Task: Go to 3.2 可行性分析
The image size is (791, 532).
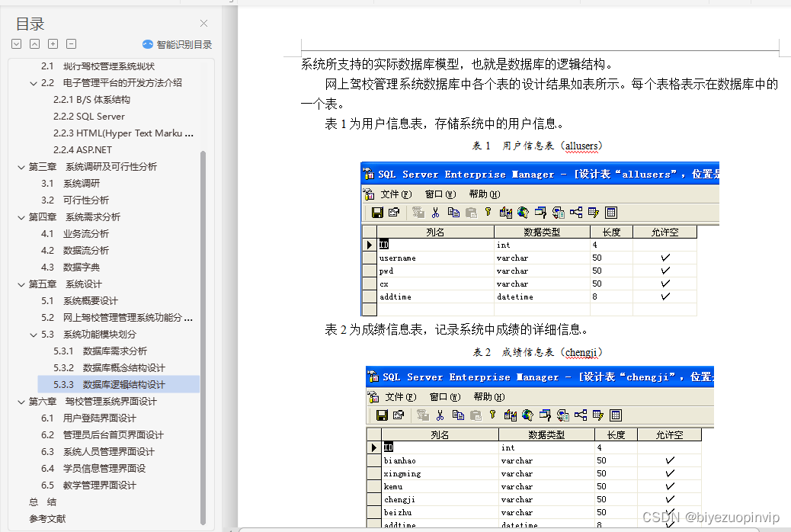Action: (75, 200)
